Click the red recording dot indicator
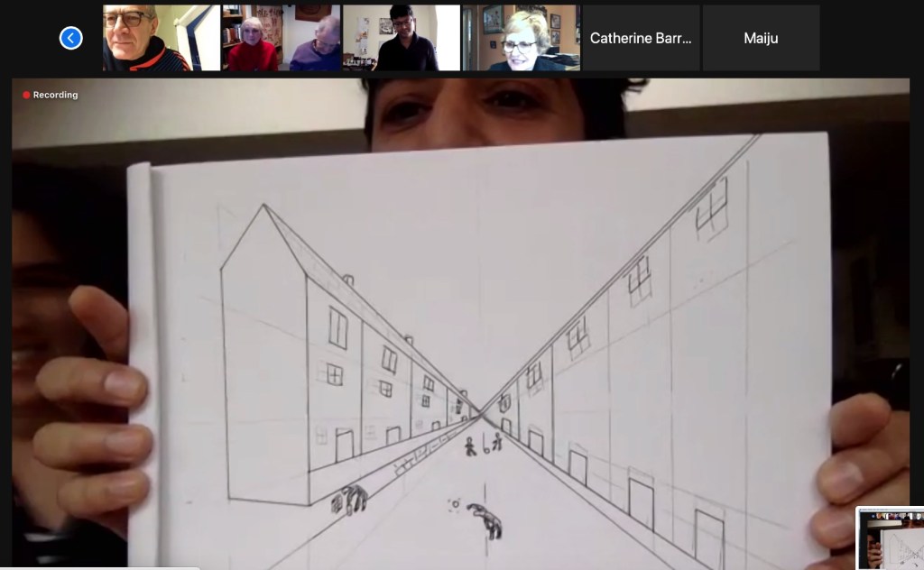The height and width of the screenshot is (570, 924). (x=26, y=95)
